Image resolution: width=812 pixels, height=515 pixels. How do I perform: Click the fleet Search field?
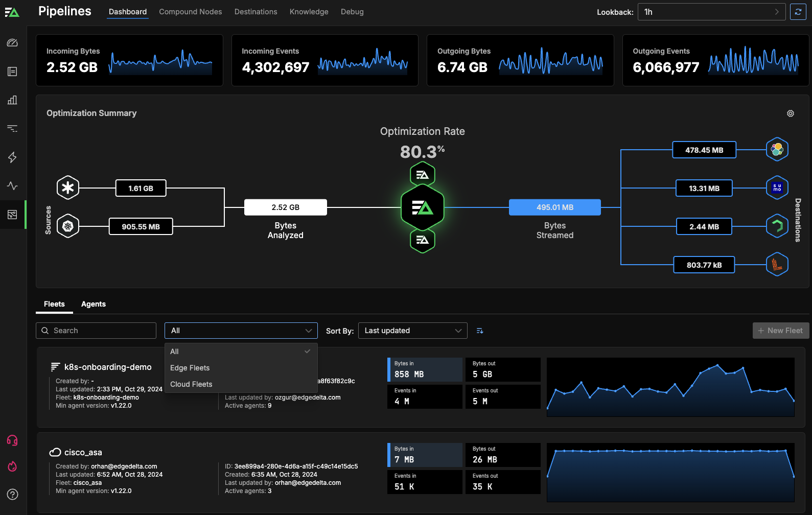(96, 331)
